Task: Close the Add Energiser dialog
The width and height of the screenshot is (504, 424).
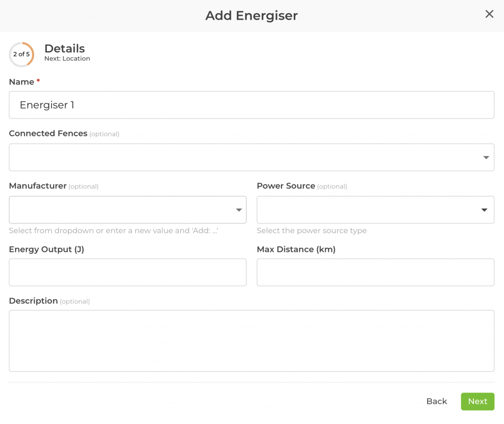Action: [489, 14]
